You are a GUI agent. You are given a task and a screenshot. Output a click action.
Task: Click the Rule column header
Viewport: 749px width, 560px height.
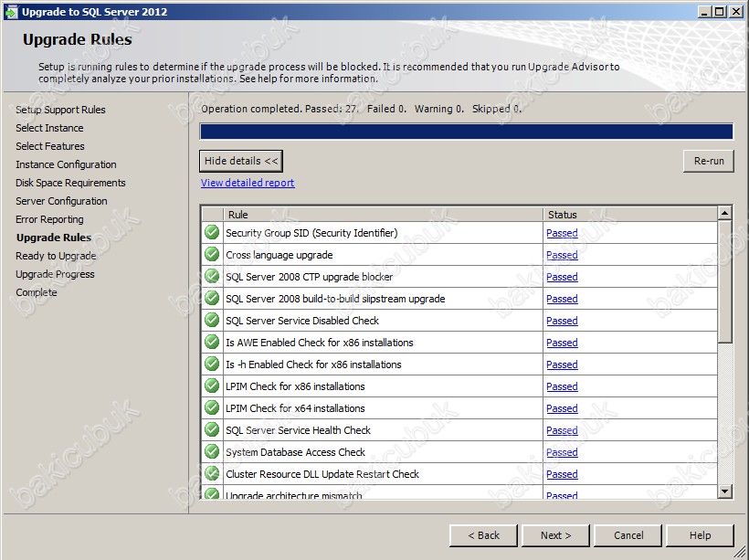[383, 215]
